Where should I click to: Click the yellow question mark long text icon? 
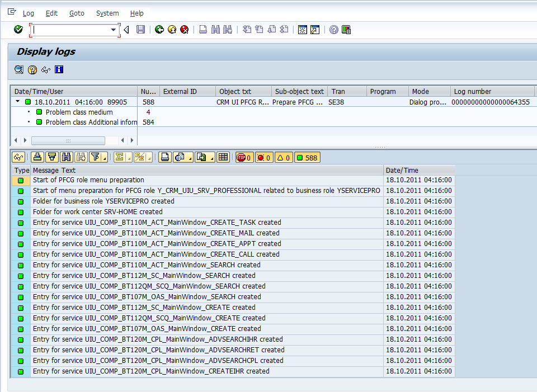(32, 70)
